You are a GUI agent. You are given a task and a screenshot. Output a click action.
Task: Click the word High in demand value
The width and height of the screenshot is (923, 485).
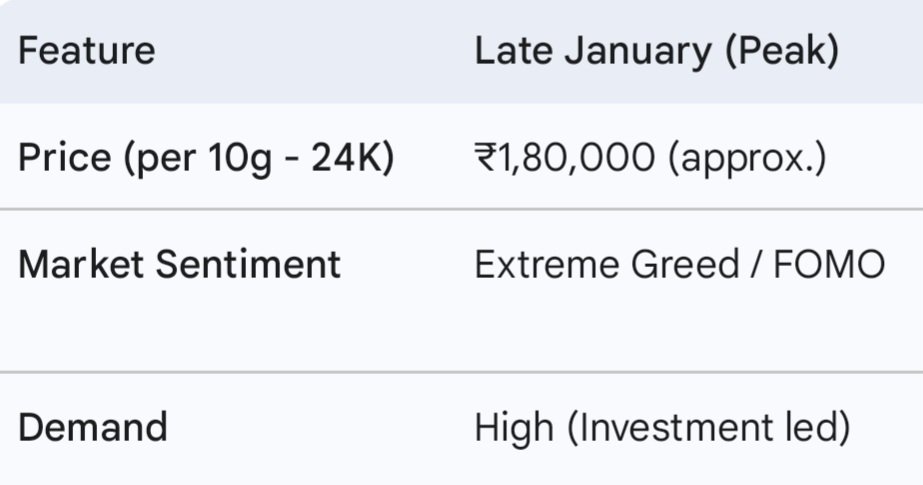tap(513, 428)
